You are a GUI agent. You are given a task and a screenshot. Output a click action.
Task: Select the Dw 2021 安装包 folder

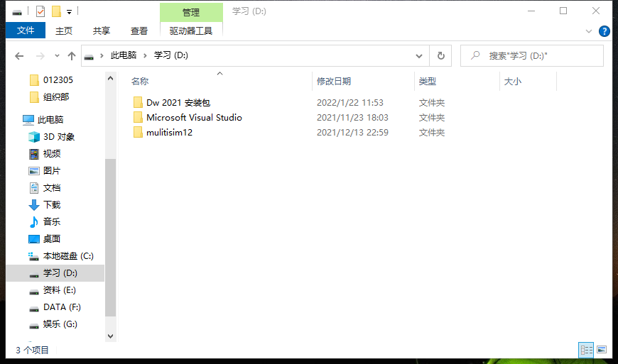coord(178,103)
